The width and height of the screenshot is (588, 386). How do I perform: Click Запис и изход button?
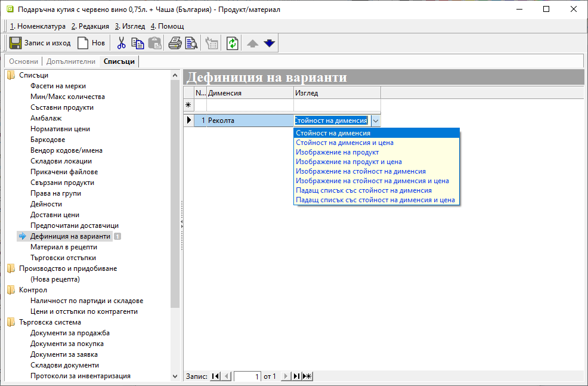[x=41, y=43]
